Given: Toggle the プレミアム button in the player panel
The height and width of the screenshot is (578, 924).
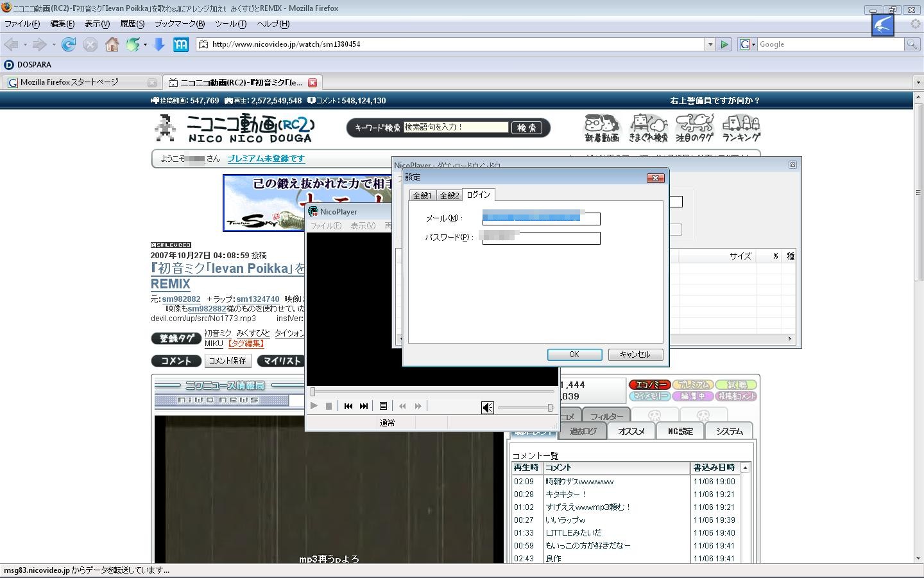Looking at the screenshot, I should [x=693, y=385].
